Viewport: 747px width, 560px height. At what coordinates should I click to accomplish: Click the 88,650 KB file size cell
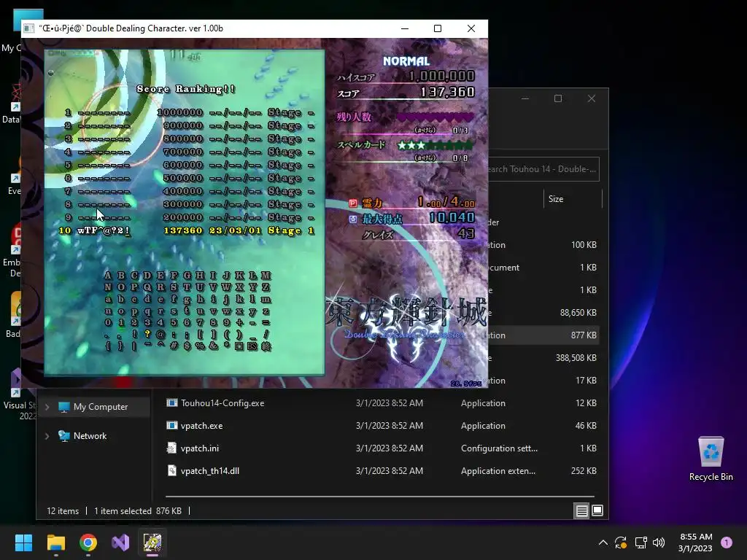(578, 312)
